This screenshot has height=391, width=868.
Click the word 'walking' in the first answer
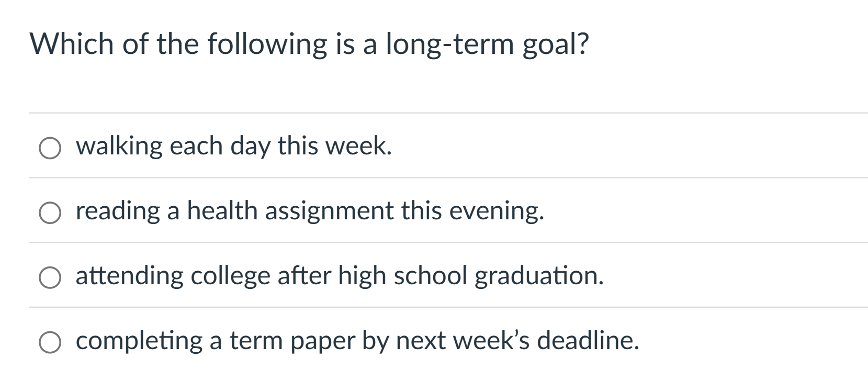(119, 147)
